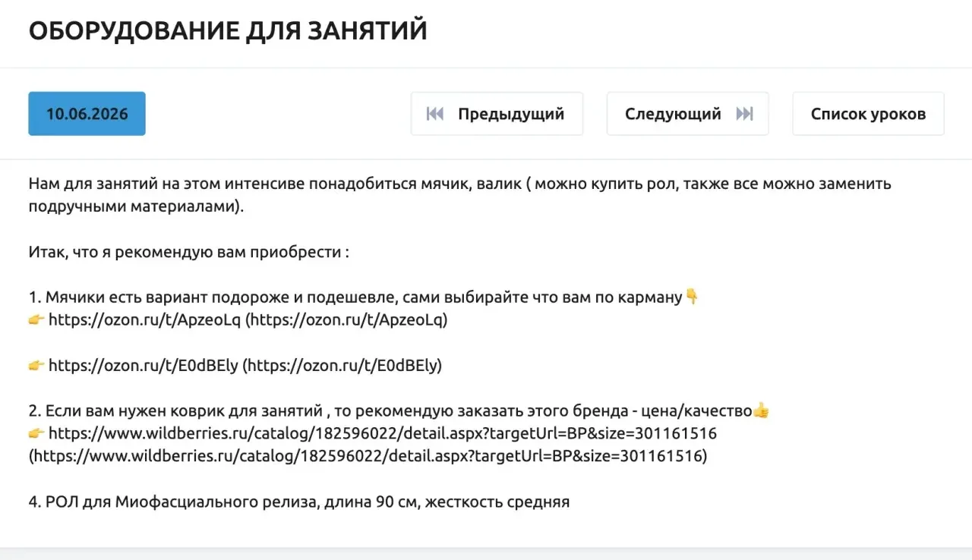Click the pointing-hand emoji before the ApzeoLq link

pyautogui.click(x=36, y=319)
